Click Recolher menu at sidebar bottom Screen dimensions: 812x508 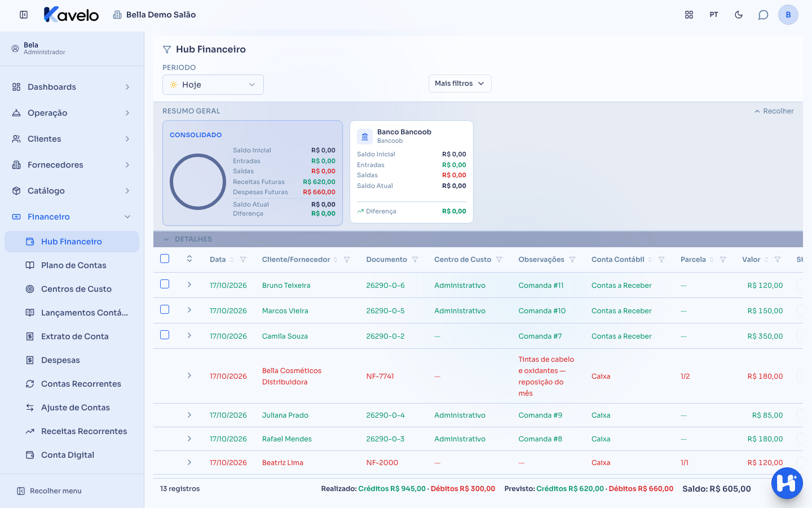(x=49, y=491)
